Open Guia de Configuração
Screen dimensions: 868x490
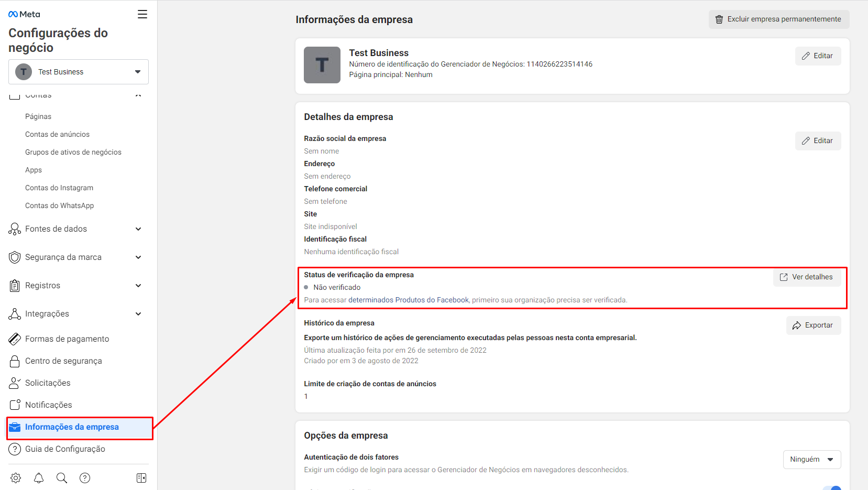tap(65, 449)
